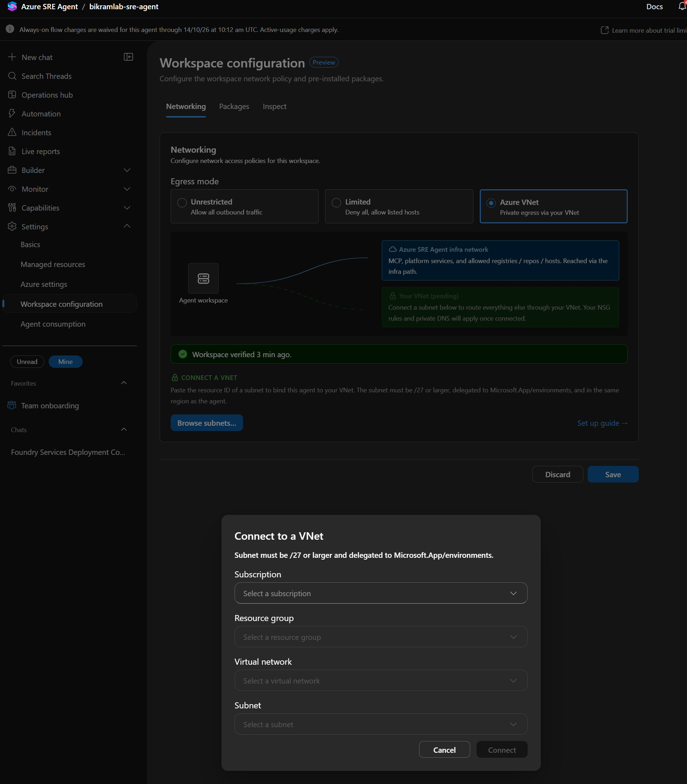The image size is (687, 784).
Task: Click the Builder toolbox icon
Action: pos(12,170)
